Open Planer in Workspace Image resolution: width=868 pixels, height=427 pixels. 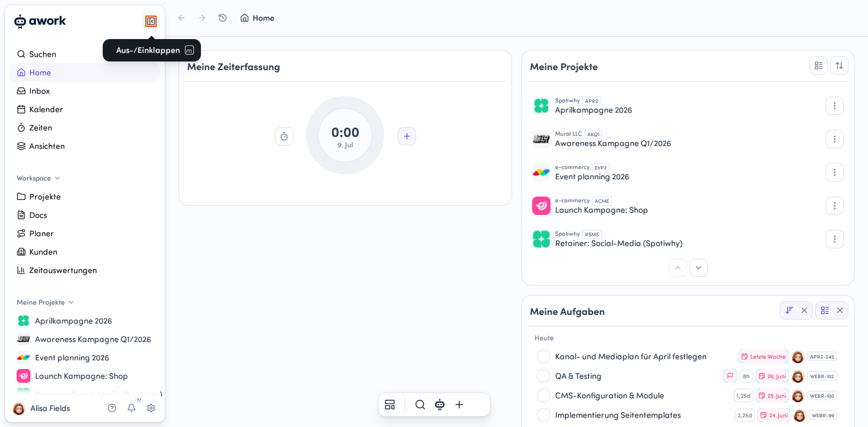[85, 233]
